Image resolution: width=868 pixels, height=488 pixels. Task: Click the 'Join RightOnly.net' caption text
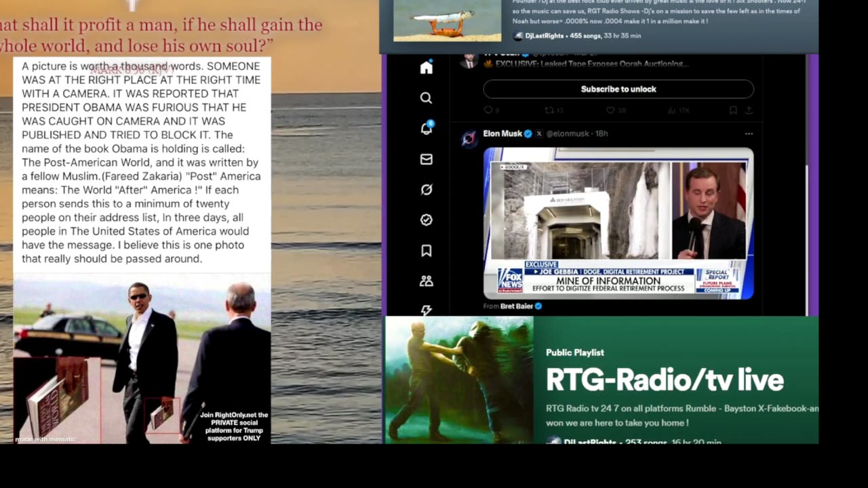pos(234,426)
